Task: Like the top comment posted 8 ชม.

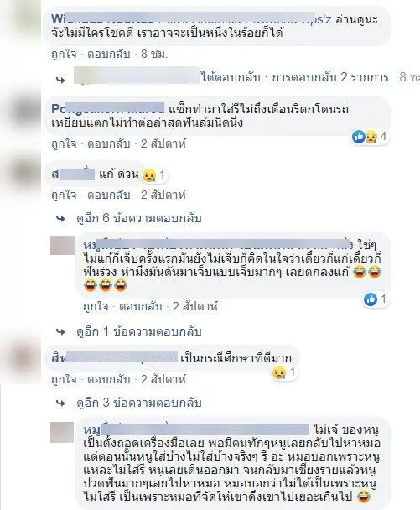Action: (64, 54)
